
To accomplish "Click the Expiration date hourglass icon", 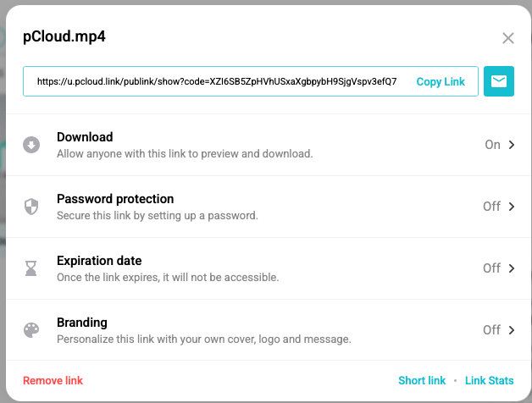I will [30, 268].
